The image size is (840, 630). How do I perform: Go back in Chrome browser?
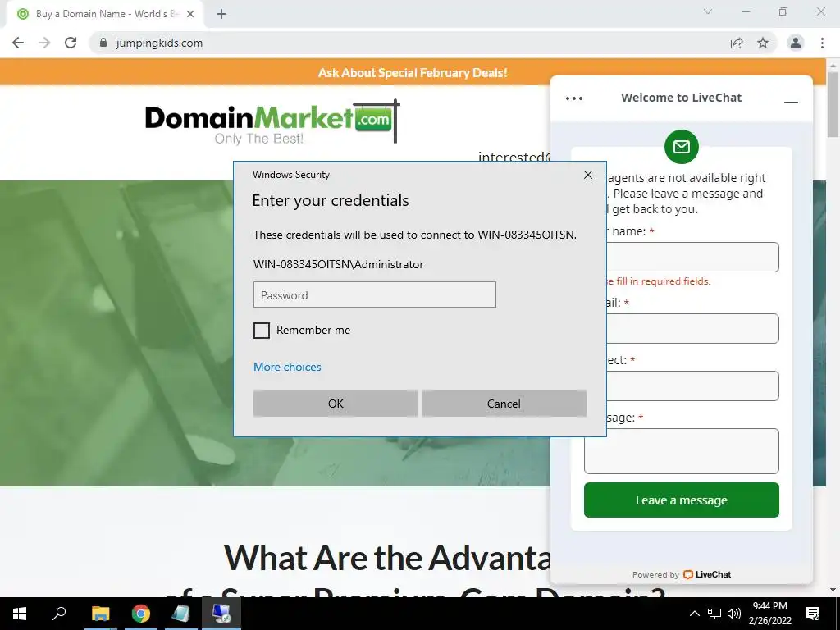[x=18, y=43]
